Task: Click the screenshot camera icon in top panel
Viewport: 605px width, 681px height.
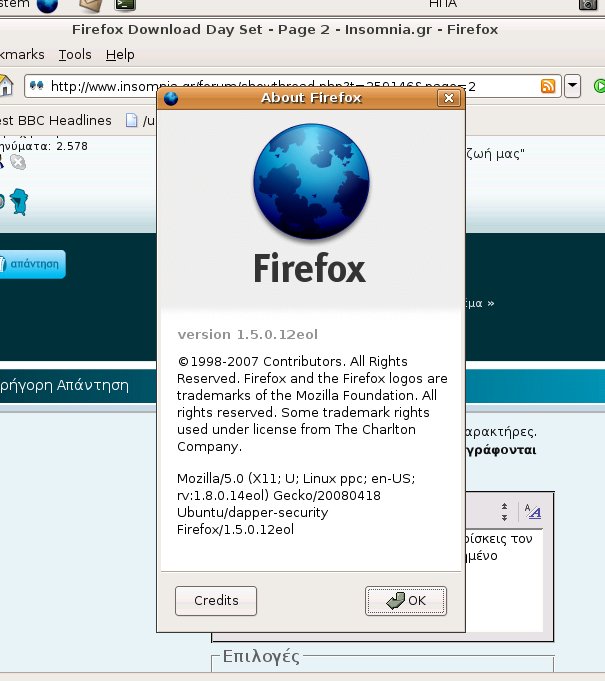Action: tap(588, 4)
